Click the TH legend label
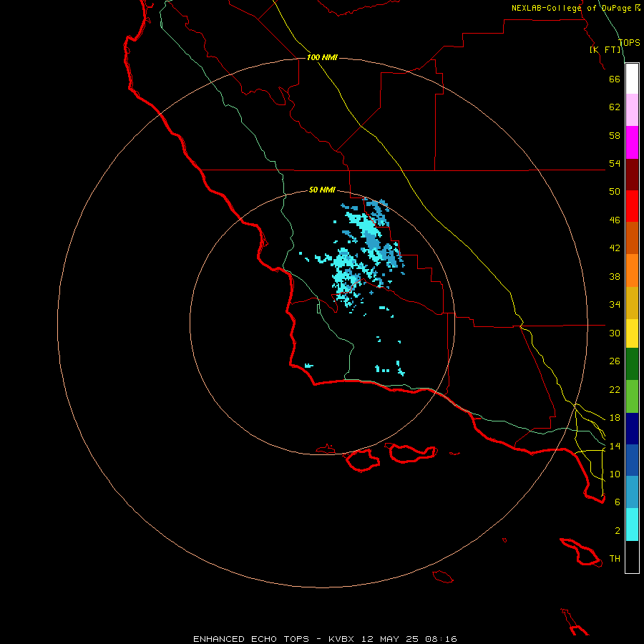This screenshot has height=644, width=644. [x=615, y=559]
